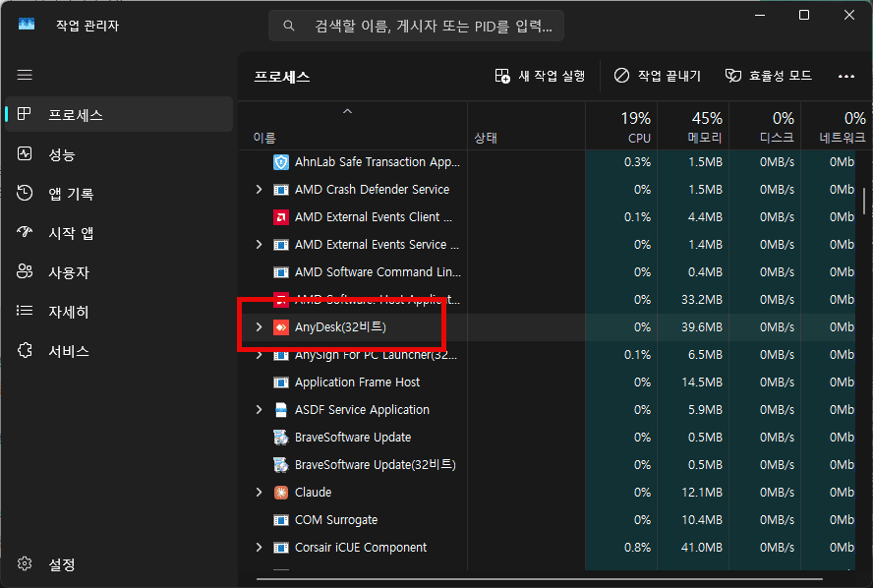
Task: Open the more options ellipsis menu
Action: click(846, 77)
